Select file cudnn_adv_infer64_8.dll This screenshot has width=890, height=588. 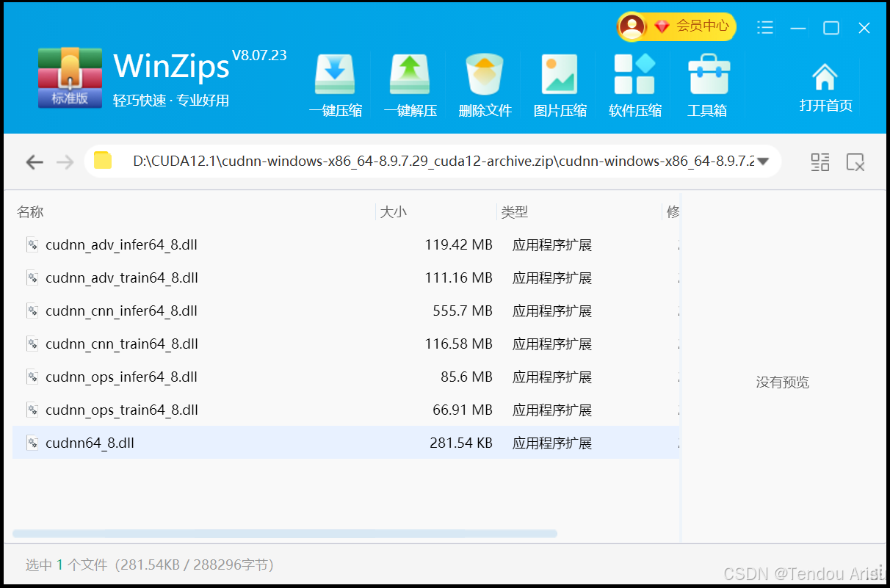click(x=346, y=244)
